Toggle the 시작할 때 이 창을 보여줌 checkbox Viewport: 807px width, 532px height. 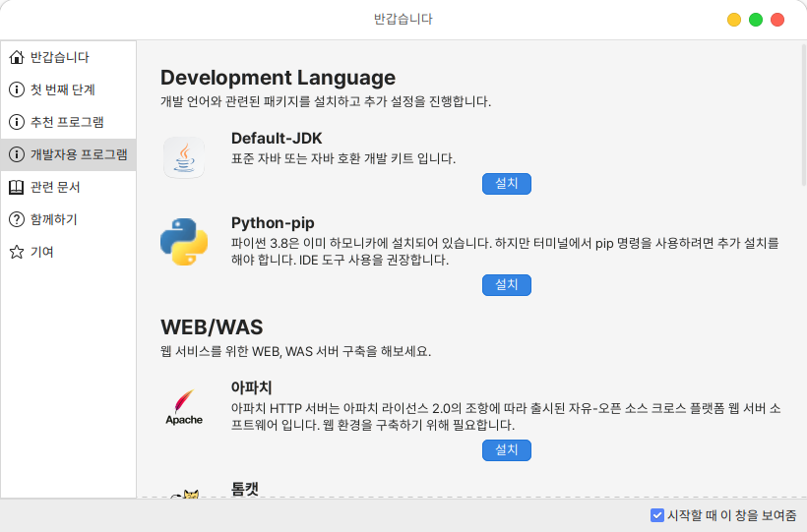pyautogui.click(x=657, y=515)
